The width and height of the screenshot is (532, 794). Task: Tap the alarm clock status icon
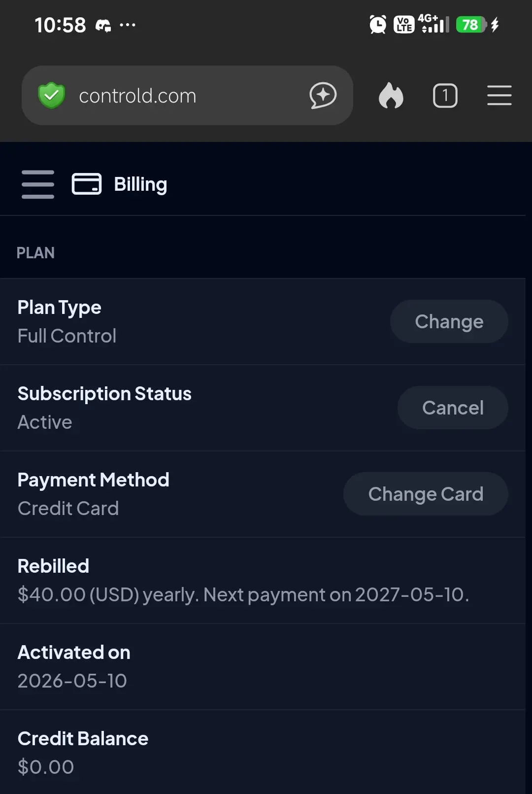tap(378, 25)
